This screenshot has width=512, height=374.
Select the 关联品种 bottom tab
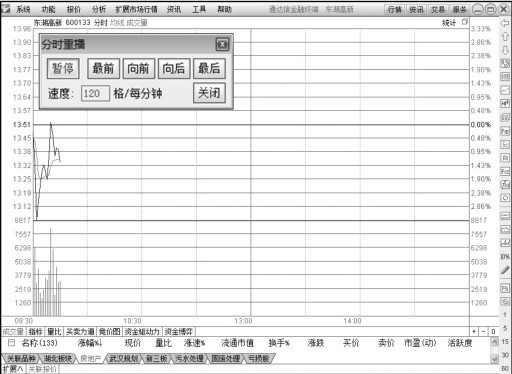coord(21,359)
